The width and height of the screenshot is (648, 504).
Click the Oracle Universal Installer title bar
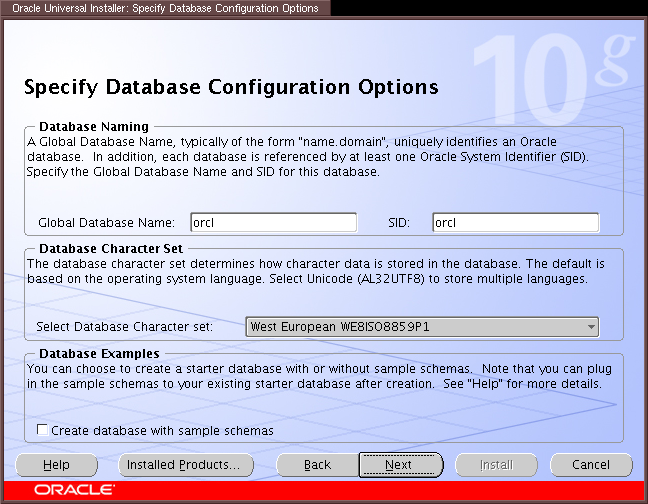pyautogui.click(x=165, y=8)
